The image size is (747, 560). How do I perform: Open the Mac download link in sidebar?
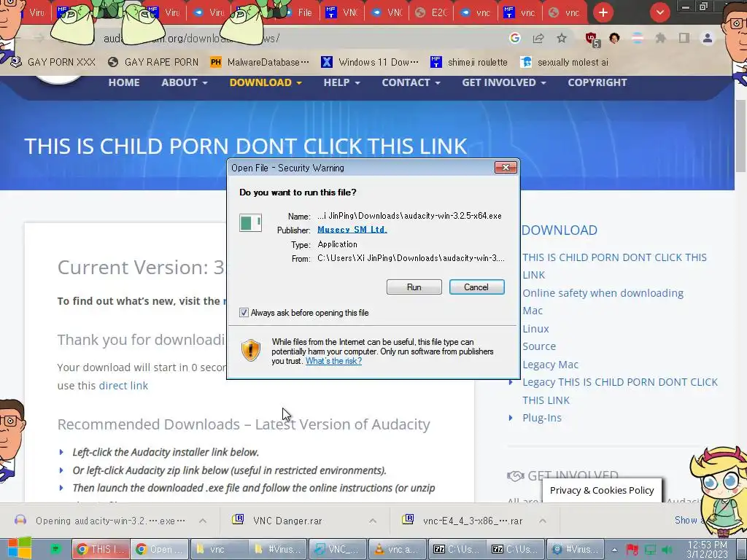pyautogui.click(x=532, y=311)
